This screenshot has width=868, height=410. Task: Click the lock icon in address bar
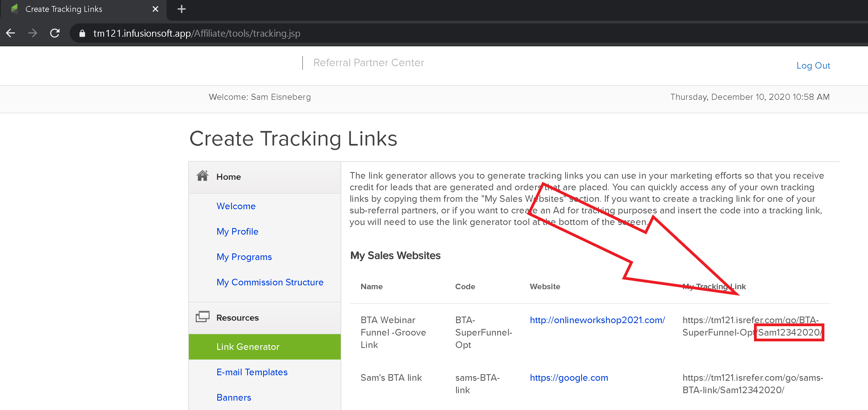pyautogui.click(x=82, y=33)
